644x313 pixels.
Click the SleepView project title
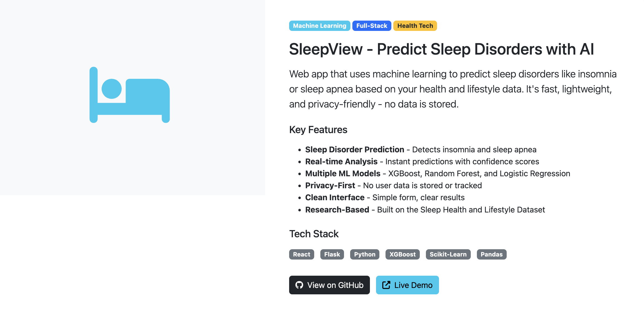pos(442,49)
